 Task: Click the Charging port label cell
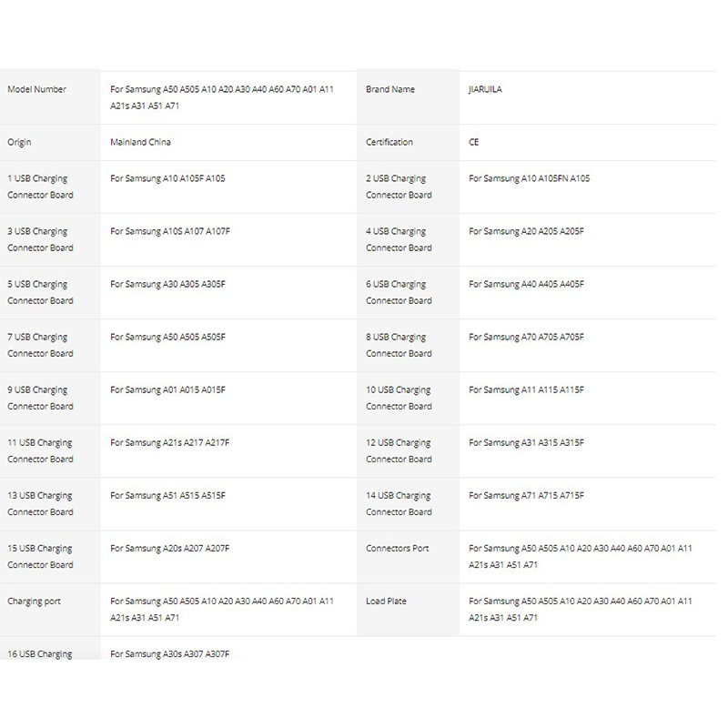tap(35, 601)
